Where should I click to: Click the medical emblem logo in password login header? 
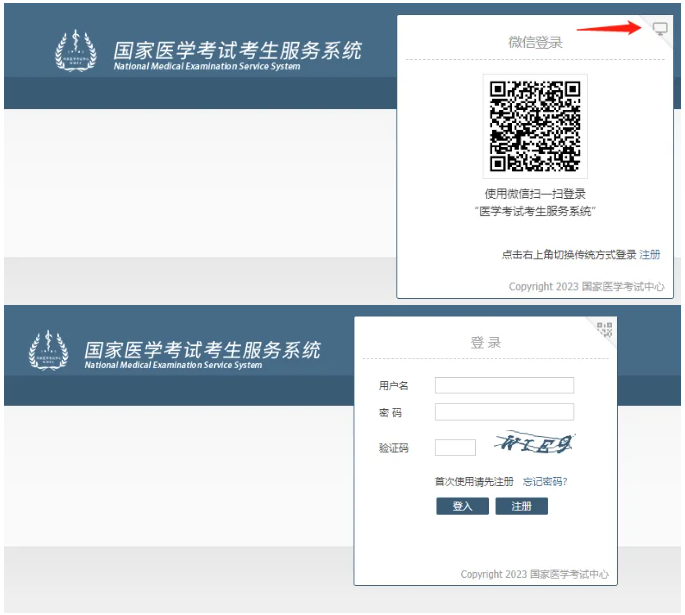point(48,351)
